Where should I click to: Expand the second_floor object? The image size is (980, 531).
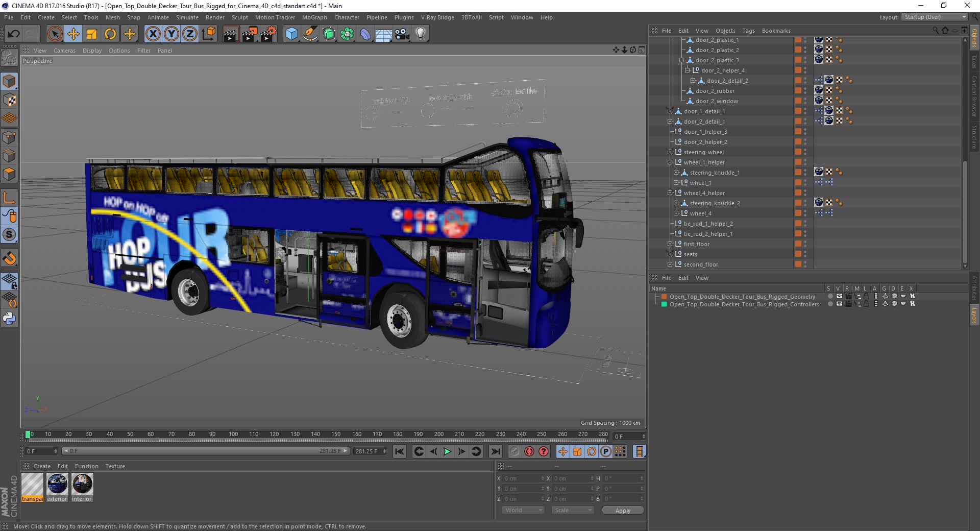tap(670, 264)
